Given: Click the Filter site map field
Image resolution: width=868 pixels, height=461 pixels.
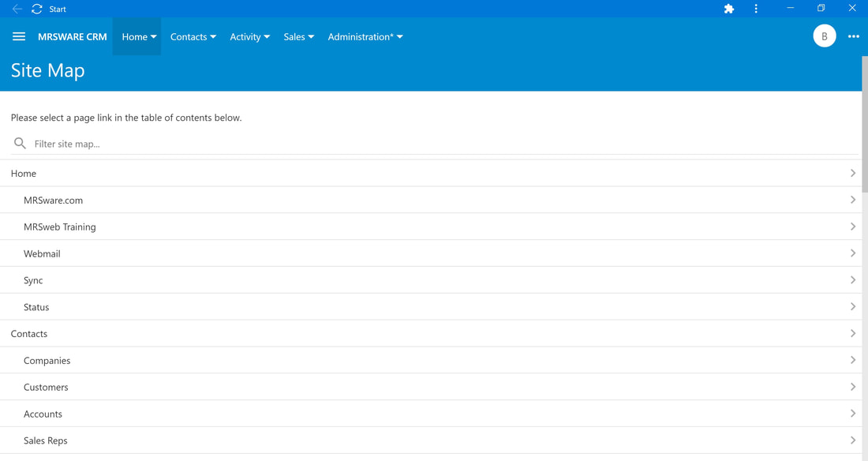Looking at the screenshot, I should (435, 144).
